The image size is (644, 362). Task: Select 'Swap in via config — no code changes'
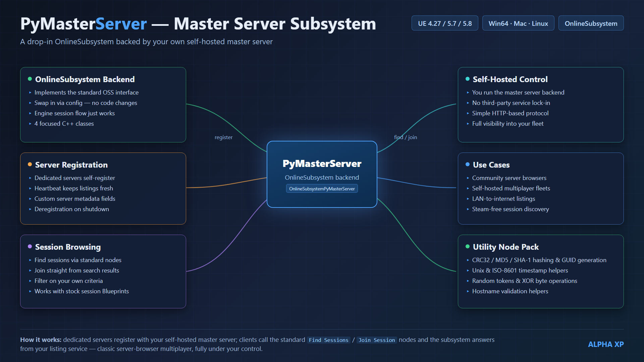click(x=86, y=103)
